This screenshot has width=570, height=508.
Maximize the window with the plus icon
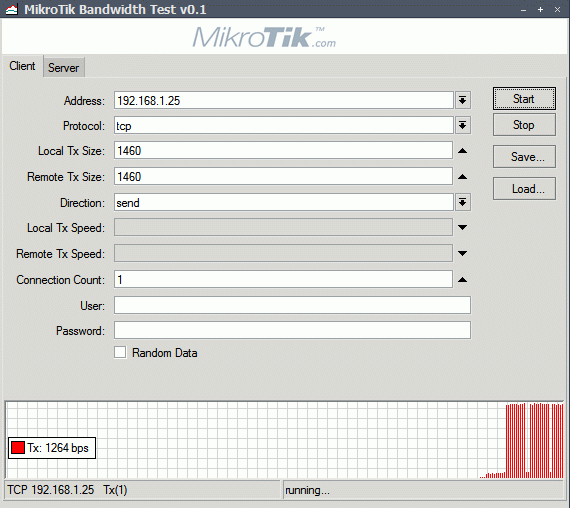click(x=541, y=10)
